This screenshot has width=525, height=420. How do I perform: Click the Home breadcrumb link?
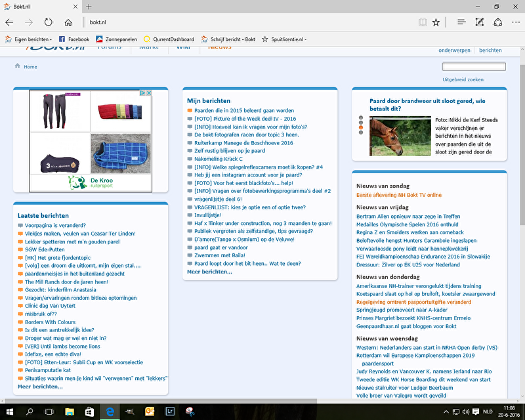(x=30, y=67)
